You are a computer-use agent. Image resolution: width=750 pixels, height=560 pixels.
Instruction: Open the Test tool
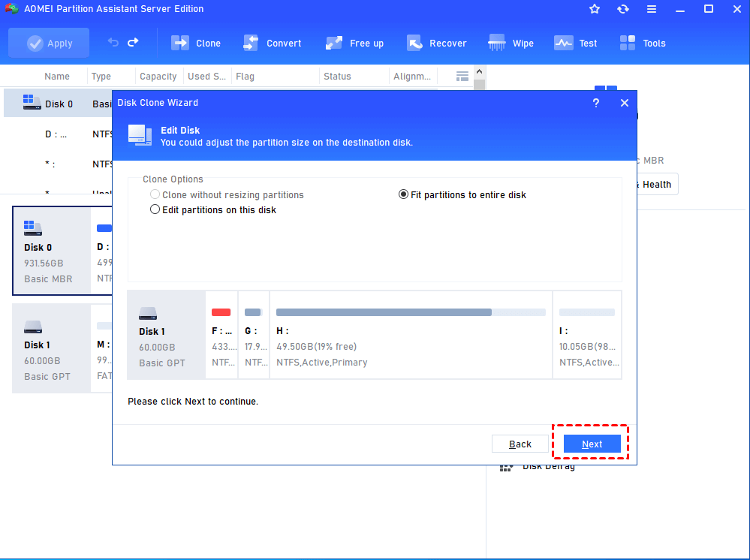pyautogui.click(x=575, y=43)
